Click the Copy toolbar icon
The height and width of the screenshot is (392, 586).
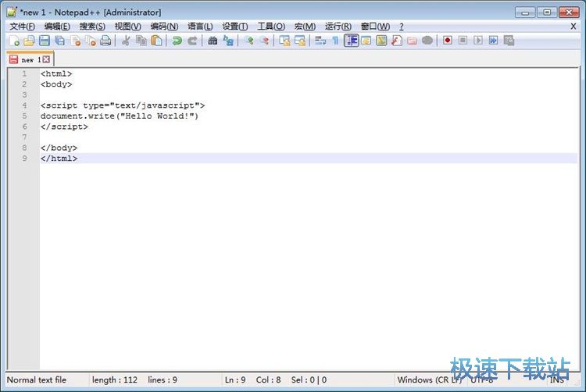[x=141, y=41]
